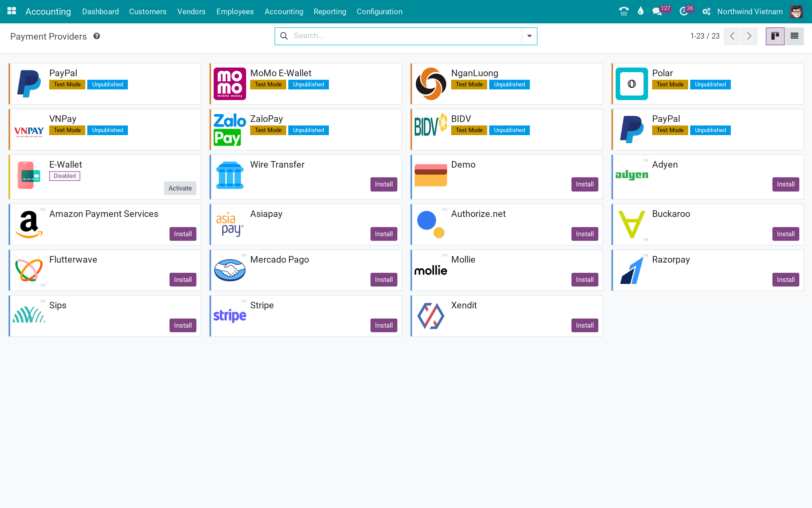Click the 1-23 / 23 pager counter
812x508 pixels.
[x=705, y=36]
